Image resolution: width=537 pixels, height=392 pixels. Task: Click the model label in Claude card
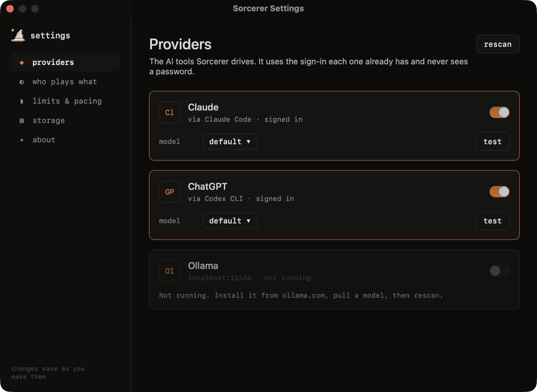[169, 142]
